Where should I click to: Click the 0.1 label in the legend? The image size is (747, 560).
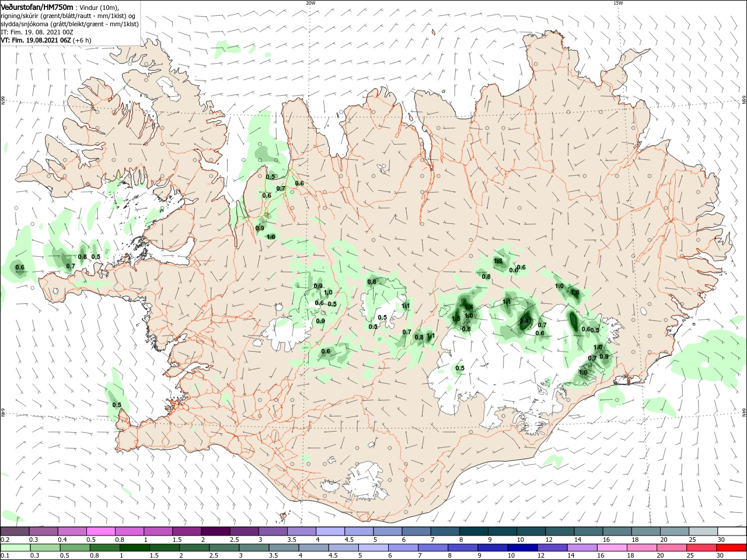coord(5,555)
